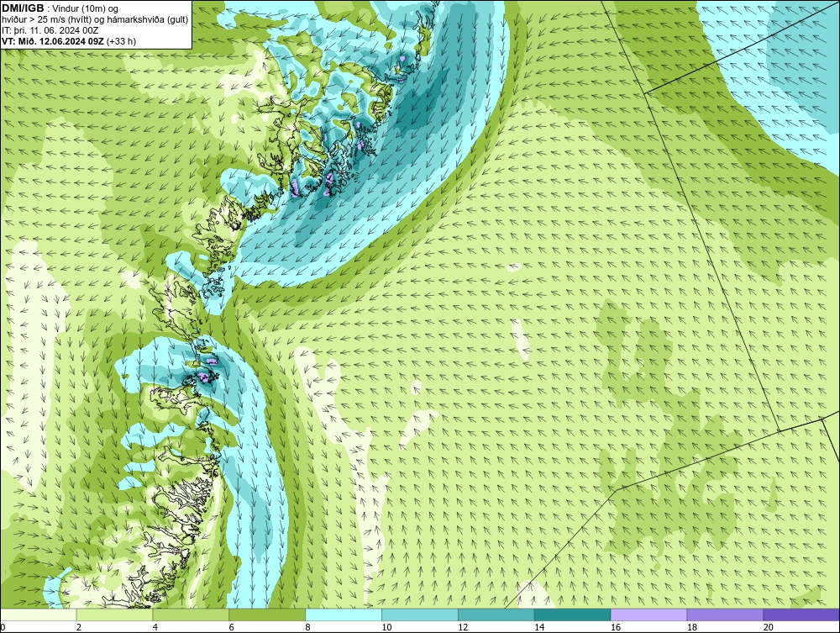The height and width of the screenshot is (633, 840).
Task: Click the legend scale label "14"
Action: point(539,627)
